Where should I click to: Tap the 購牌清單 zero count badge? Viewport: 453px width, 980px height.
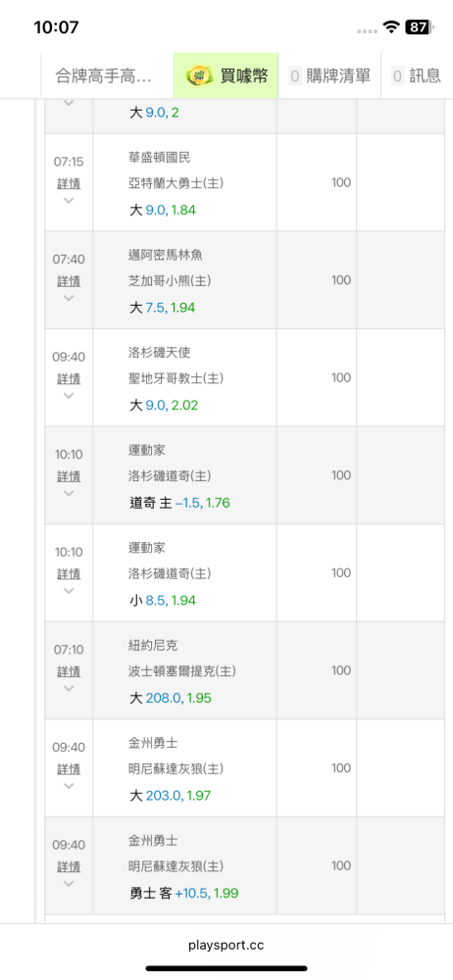tap(295, 76)
